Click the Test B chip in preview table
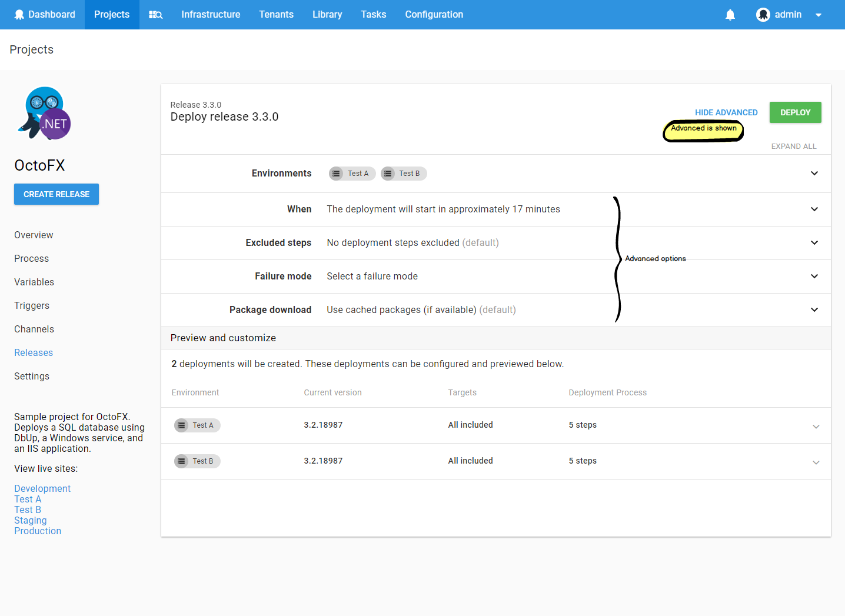 197,461
